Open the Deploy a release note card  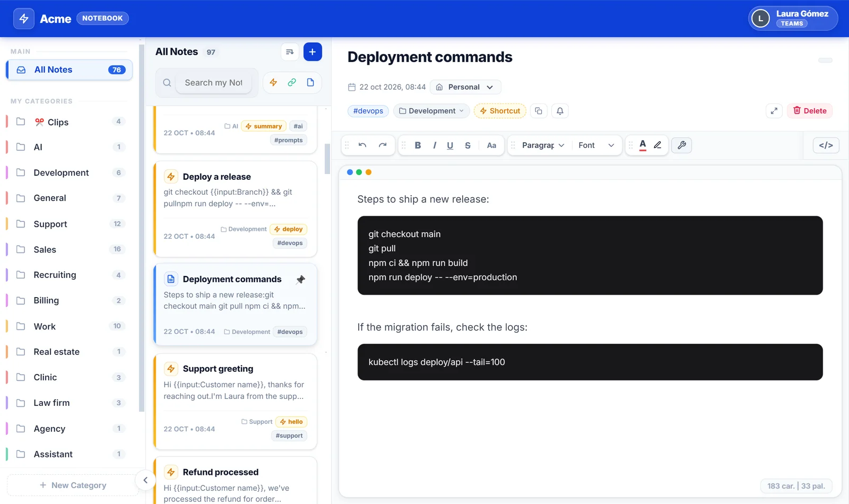point(235,209)
